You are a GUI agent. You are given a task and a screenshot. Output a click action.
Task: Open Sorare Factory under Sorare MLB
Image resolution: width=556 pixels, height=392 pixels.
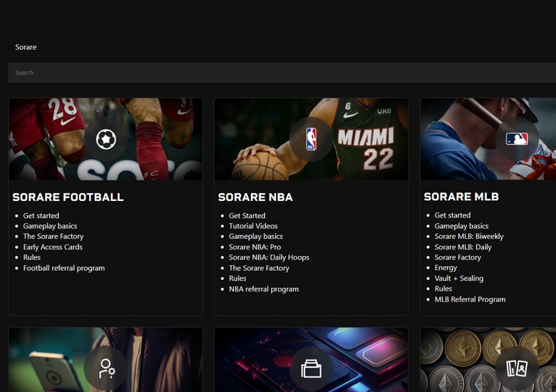tap(458, 257)
